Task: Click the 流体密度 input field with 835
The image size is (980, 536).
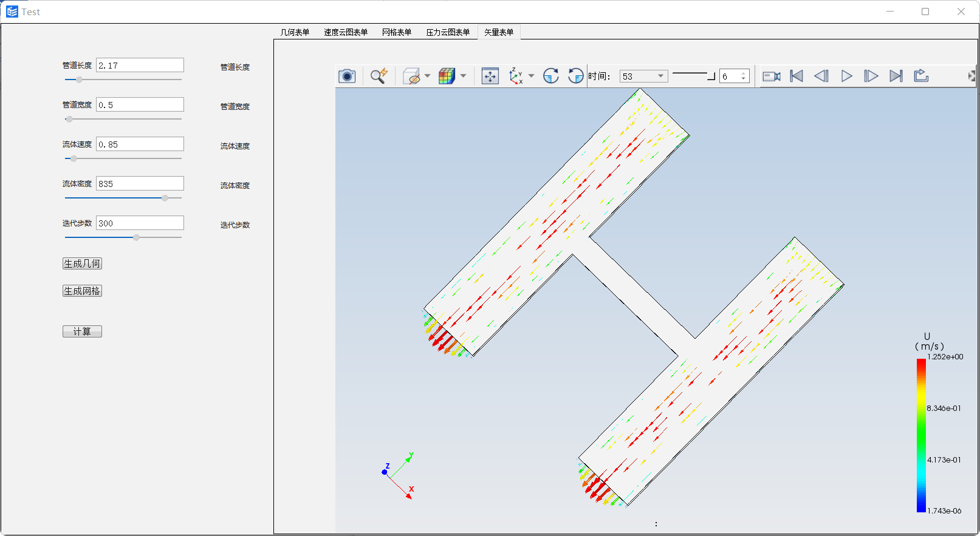Action: click(x=140, y=183)
